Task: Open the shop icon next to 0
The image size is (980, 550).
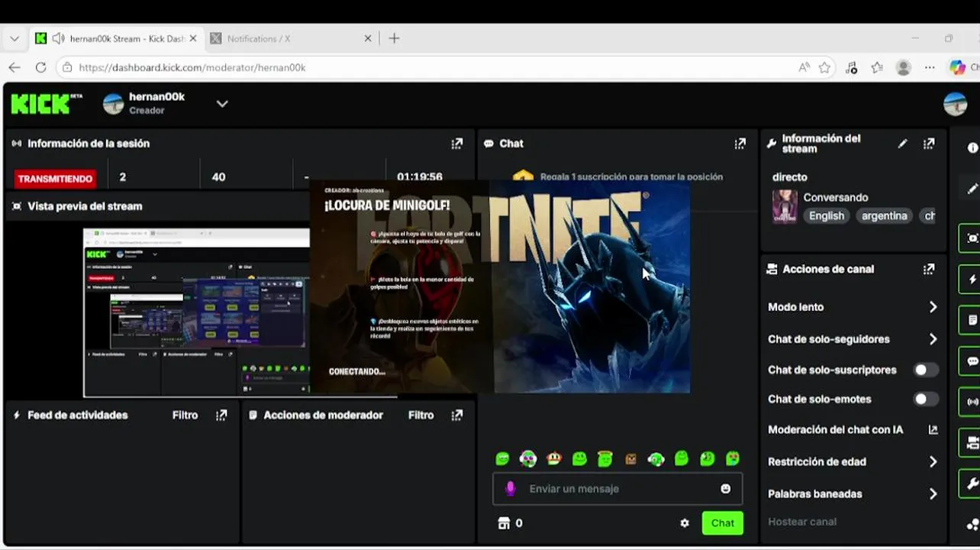Action: (x=504, y=523)
